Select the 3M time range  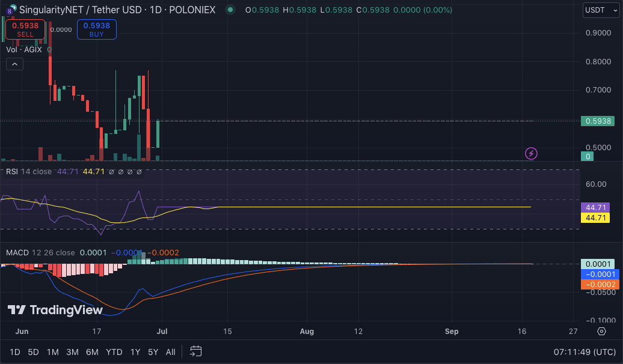click(x=72, y=352)
